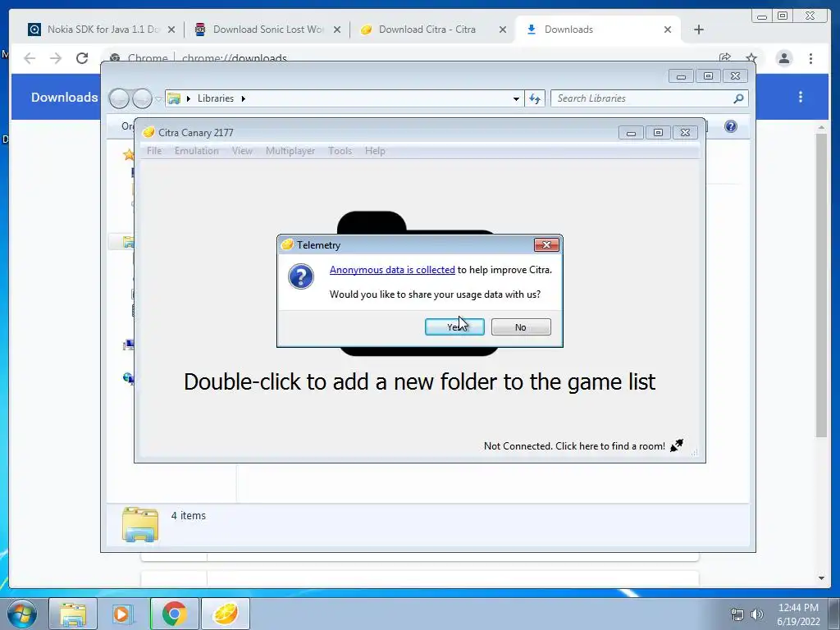Expand the Explorer address bar dropdown
Screen dimensions: 840x630
click(x=516, y=98)
